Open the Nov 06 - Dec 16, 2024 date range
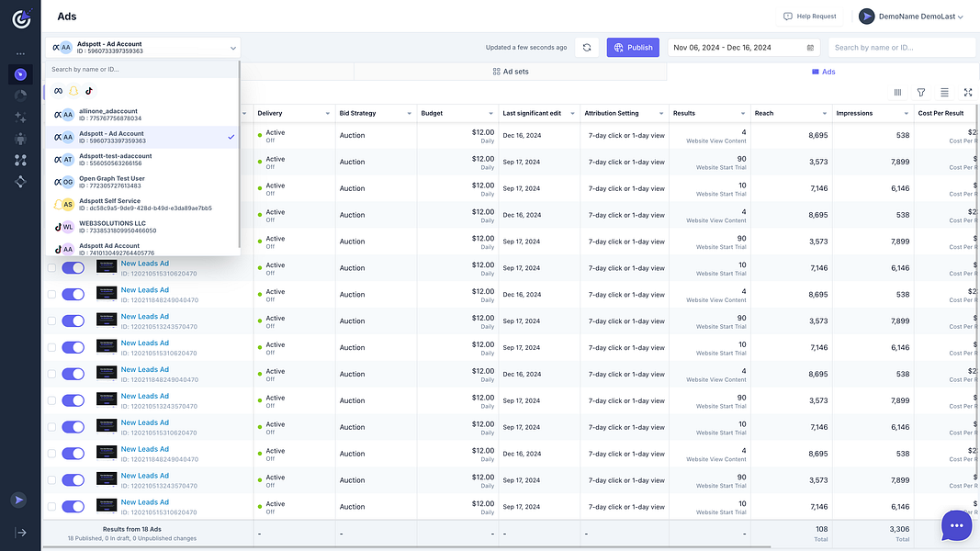This screenshot has height=551, width=980. point(744,48)
